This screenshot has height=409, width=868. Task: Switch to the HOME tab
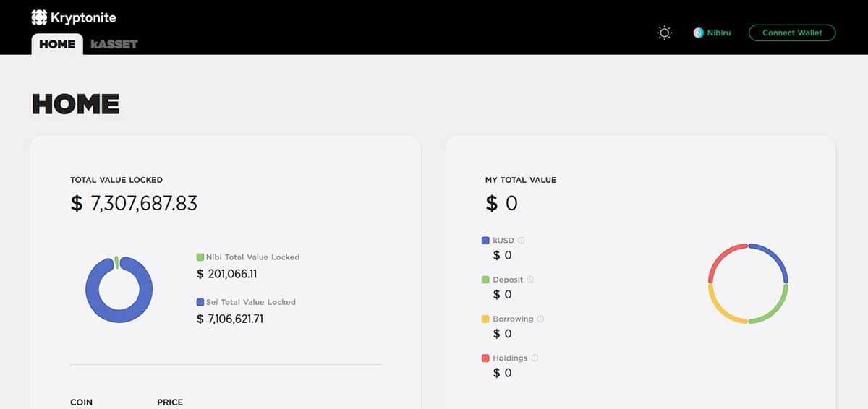(57, 43)
